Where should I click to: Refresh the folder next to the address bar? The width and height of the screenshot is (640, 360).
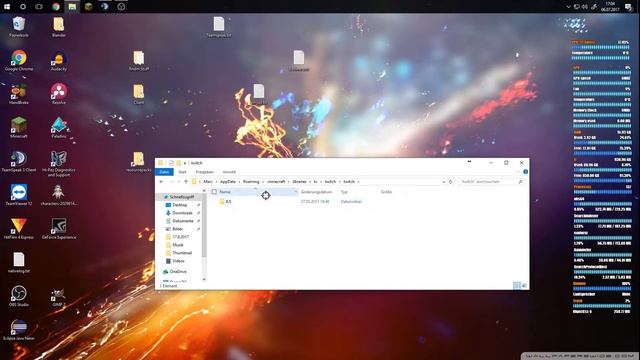(x=451, y=182)
